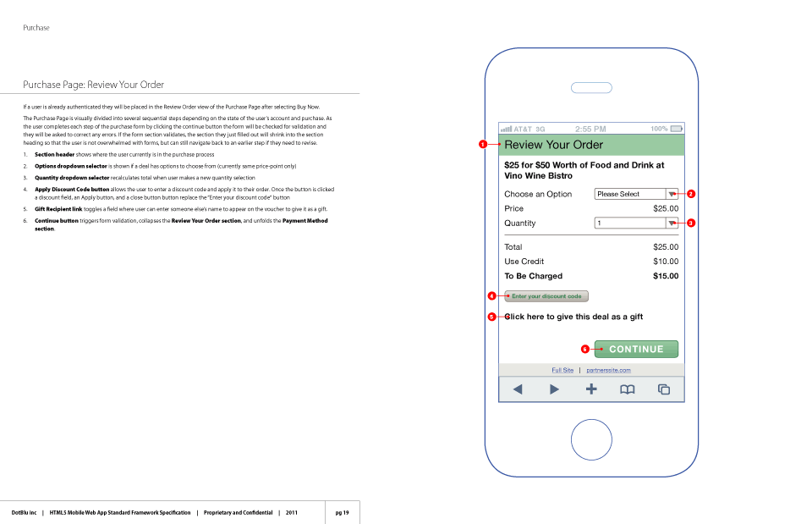812x524 pixels.
Task: Click the battery icon in the status bar
Action: pyautogui.click(x=674, y=128)
